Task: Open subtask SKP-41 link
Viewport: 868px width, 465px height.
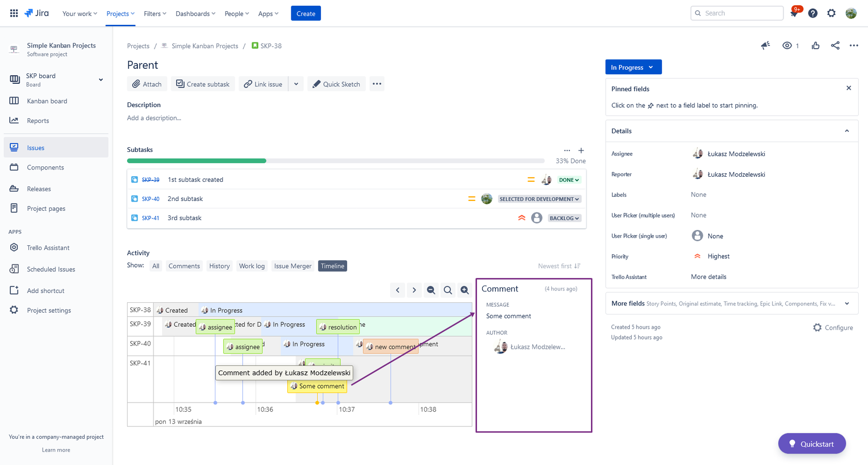Action: click(x=150, y=218)
